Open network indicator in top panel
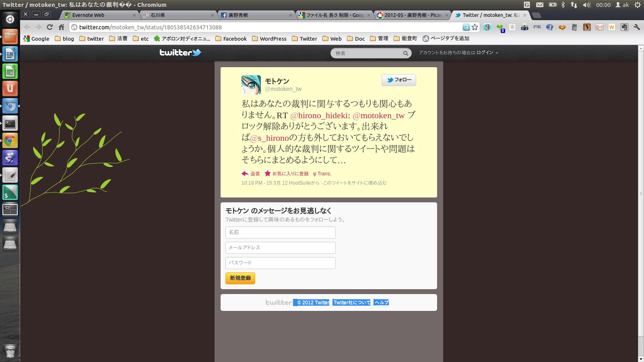Screen dimensions: 644x362 574,5
